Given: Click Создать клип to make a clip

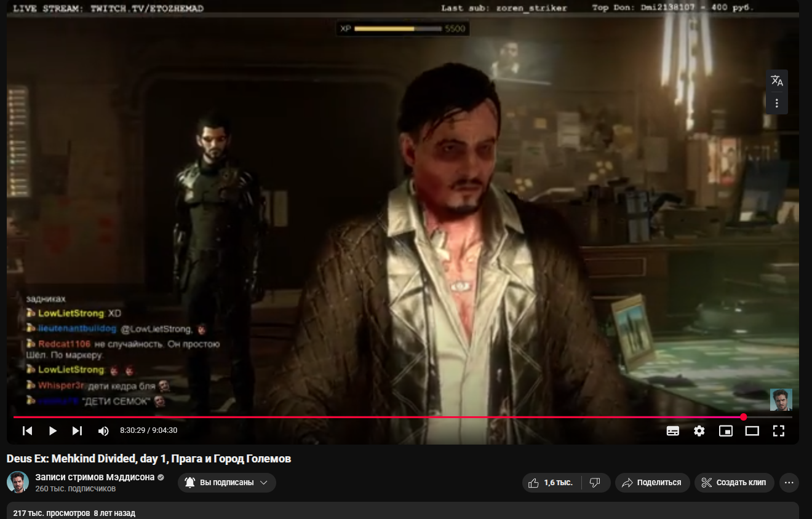Looking at the screenshot, I should click(734, 483).
